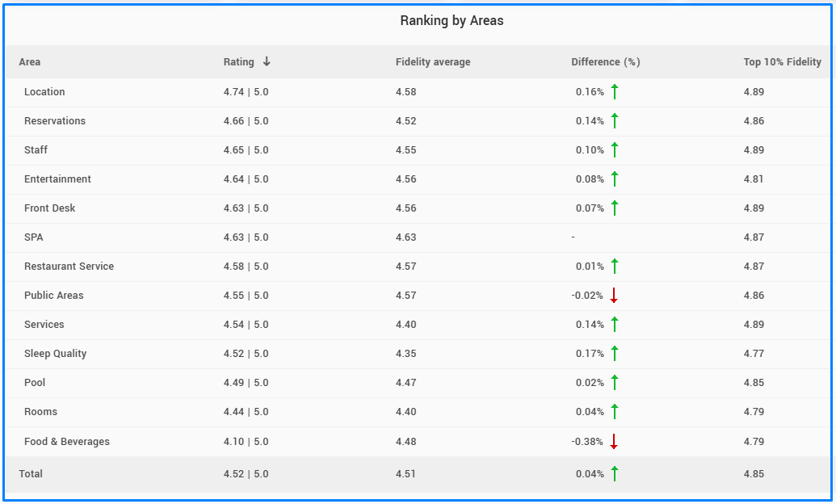Select the Rooms area name

point(40,412)
